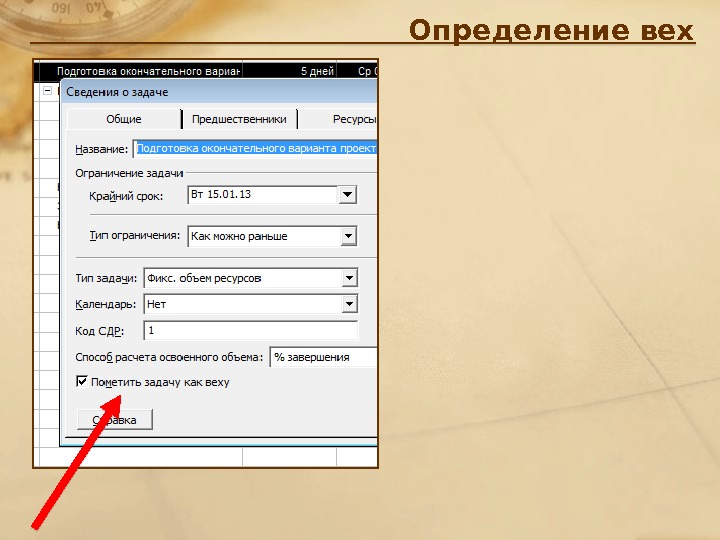Click the 'Фикс. объем ресурсов' task type value
Screen dimensions: 720x540
[204, 278]
